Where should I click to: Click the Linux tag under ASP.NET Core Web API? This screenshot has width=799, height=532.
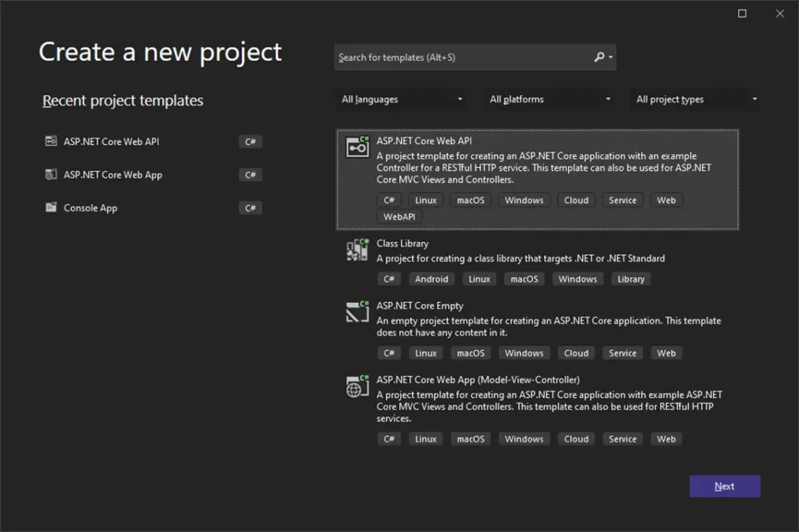[x=426, y=200]
